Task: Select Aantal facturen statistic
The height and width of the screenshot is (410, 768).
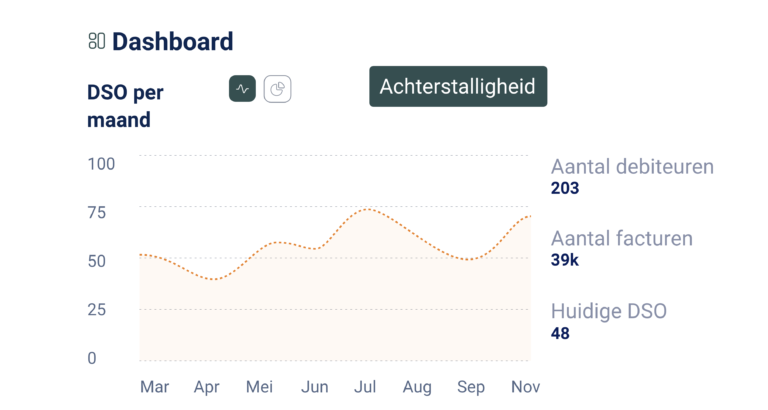Action: tap(621, 239)
